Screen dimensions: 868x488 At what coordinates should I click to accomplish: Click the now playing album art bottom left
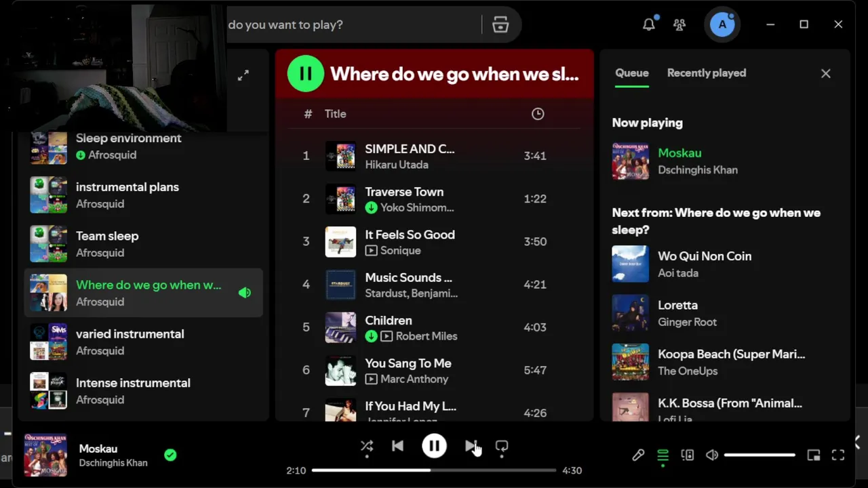[x=45, y=455]
